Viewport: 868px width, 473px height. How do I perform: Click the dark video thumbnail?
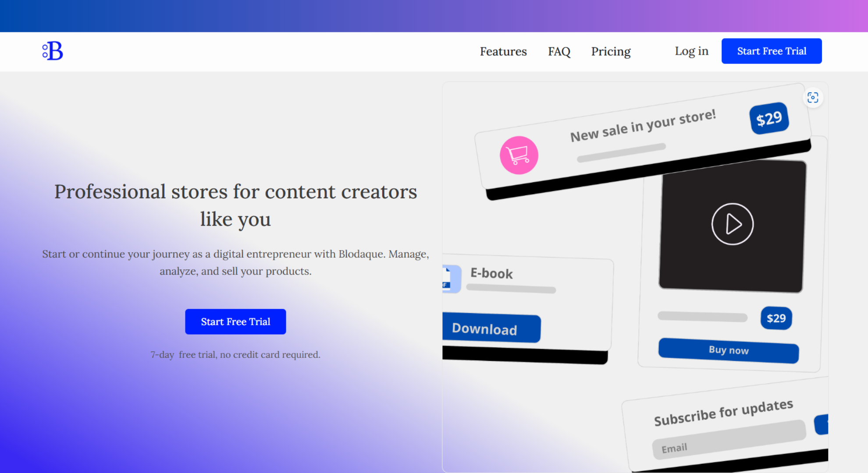[x=732, y=225]
